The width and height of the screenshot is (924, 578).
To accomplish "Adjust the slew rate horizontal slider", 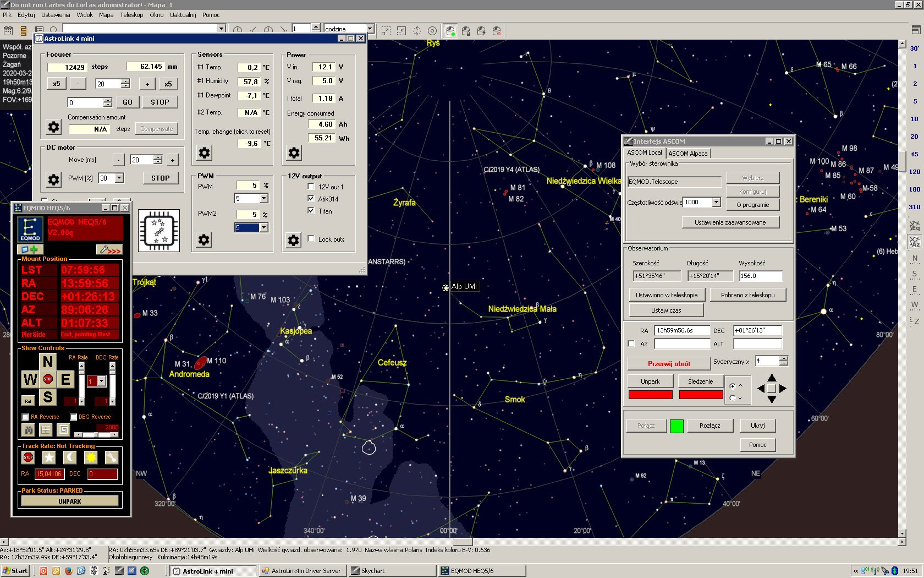I will pyautogui.click(x=97, y=434).
